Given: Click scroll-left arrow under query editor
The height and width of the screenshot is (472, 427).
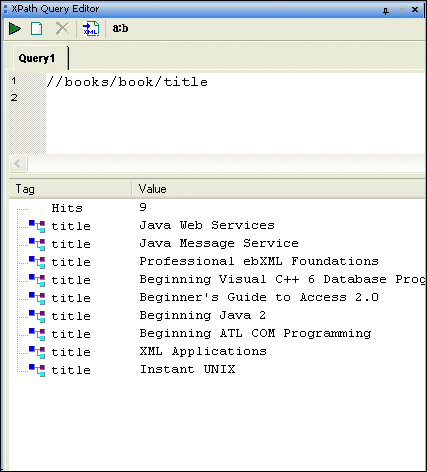Looking at the screenshot, I should (x=18, y=164).
